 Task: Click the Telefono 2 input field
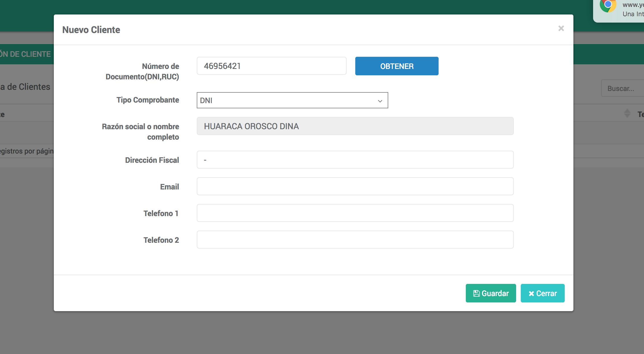pos(355,240)
